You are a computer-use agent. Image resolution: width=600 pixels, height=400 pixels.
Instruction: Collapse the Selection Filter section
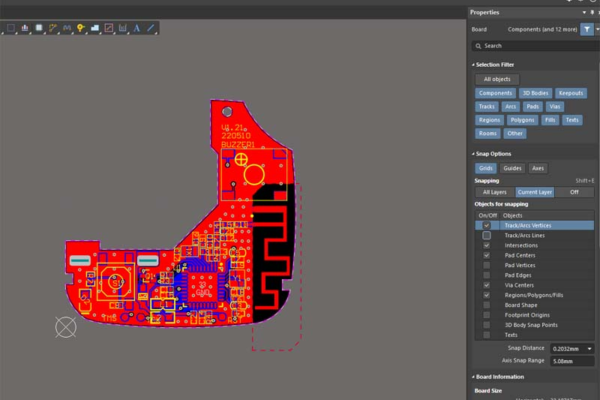[x=473, y=64]
